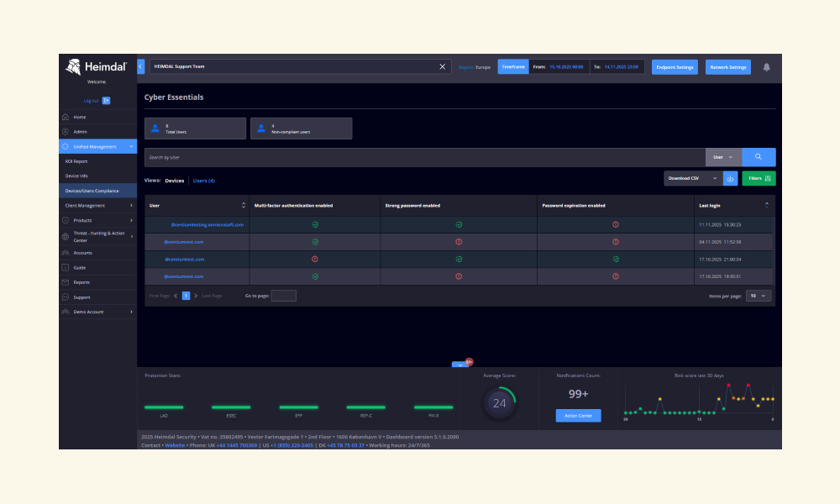Screen dimensions: 840x504
Task: Click last login value 04.11.2025 11:52:58
Action: [x=720, y=242]
